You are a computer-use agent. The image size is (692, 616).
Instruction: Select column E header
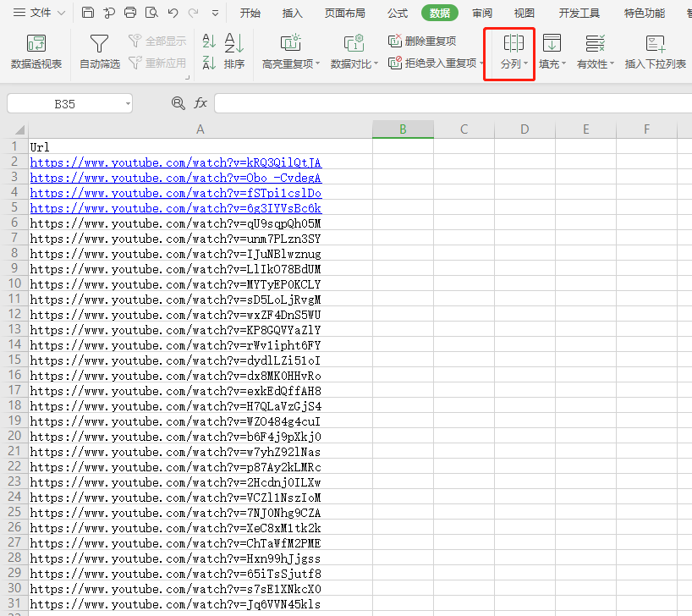585,129
